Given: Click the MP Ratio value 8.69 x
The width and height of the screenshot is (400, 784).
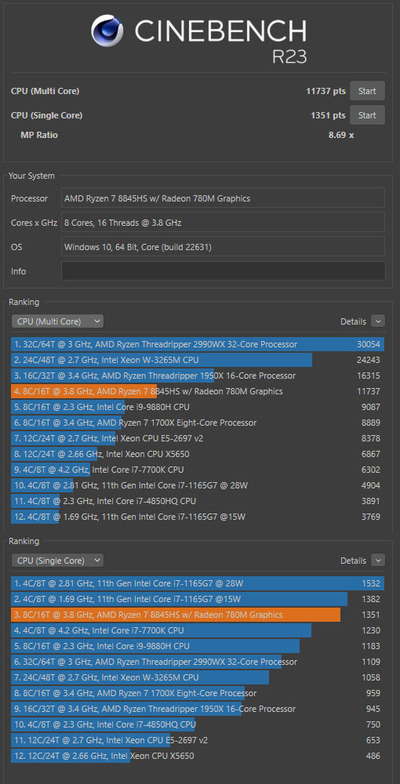Looking at the screenshot, I should tap(341, 135).
